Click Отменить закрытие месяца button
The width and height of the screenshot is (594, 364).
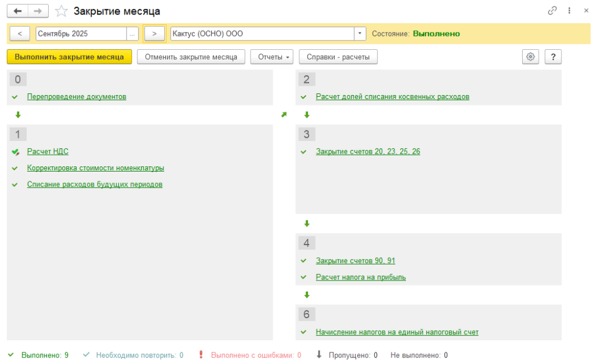click(191, 57)
